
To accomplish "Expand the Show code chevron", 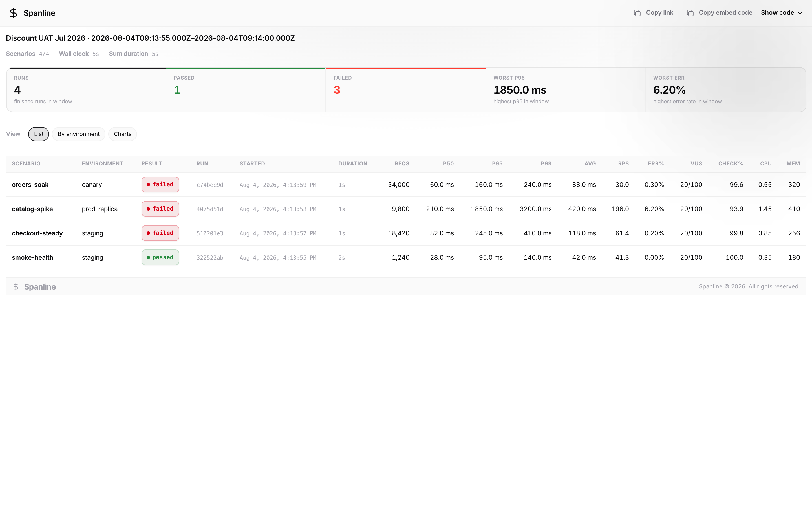I will click(x=800, y=13).
